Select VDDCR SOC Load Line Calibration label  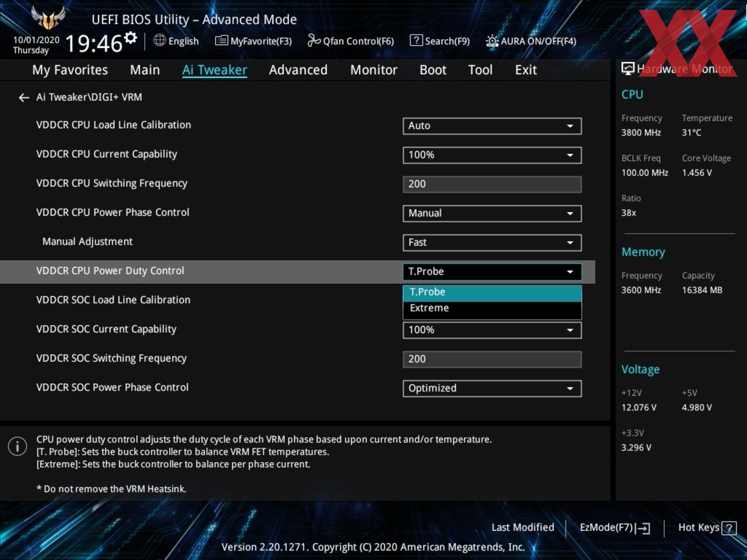(113, 300)
